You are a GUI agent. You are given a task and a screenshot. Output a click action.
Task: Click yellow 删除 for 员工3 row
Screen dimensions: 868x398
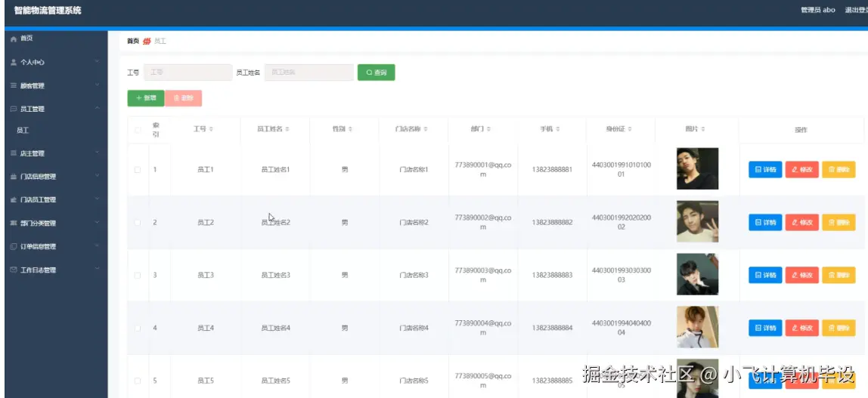[x=839, y=276]
